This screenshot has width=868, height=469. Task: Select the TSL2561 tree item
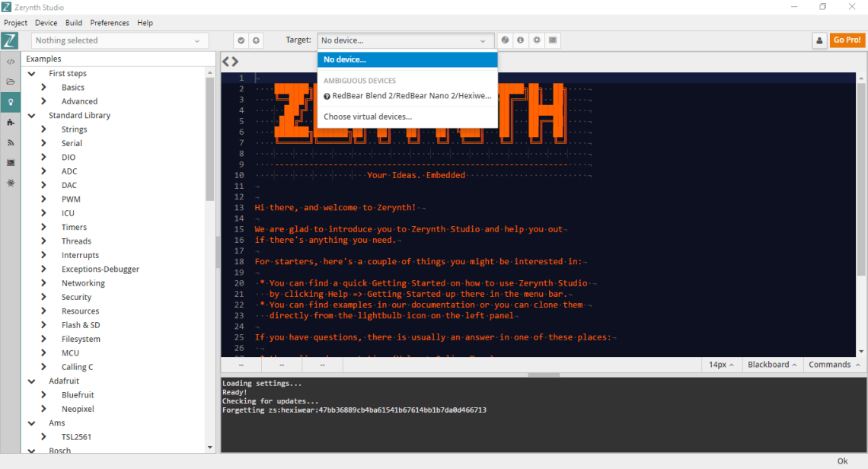coord(76,437)
